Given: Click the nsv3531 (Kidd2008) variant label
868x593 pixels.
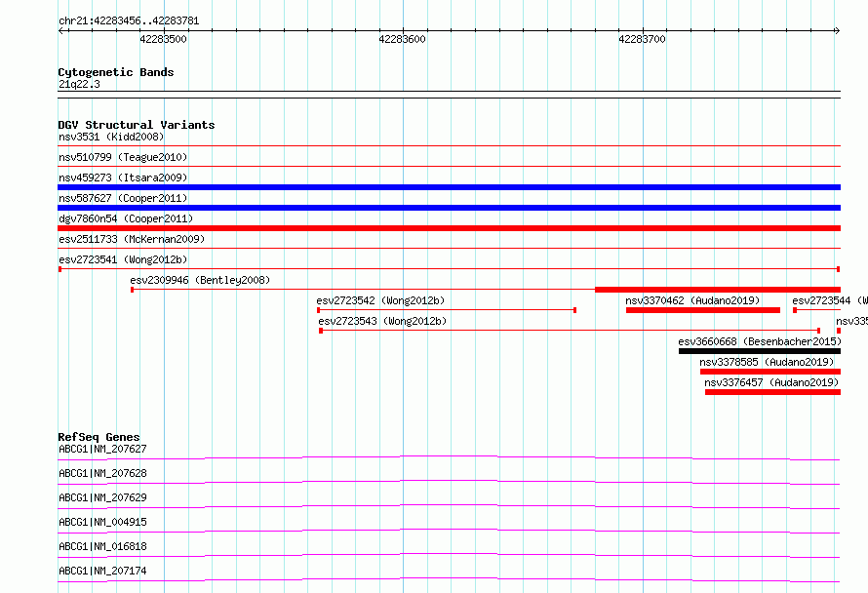Looking at the screenshot, I should pyautogui.click(x=111, y=137).
